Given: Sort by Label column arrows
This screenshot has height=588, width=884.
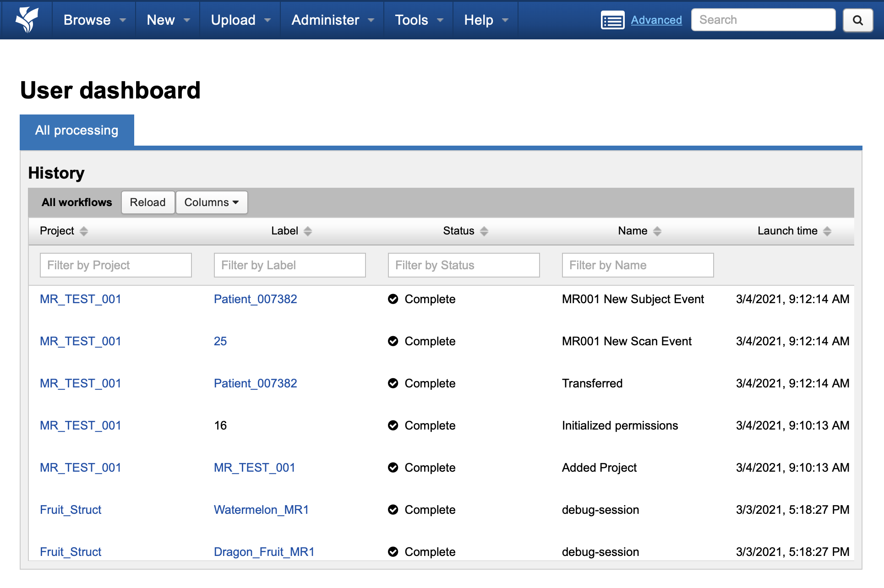Looking at the screenshot, I should (x=308, y=231).
